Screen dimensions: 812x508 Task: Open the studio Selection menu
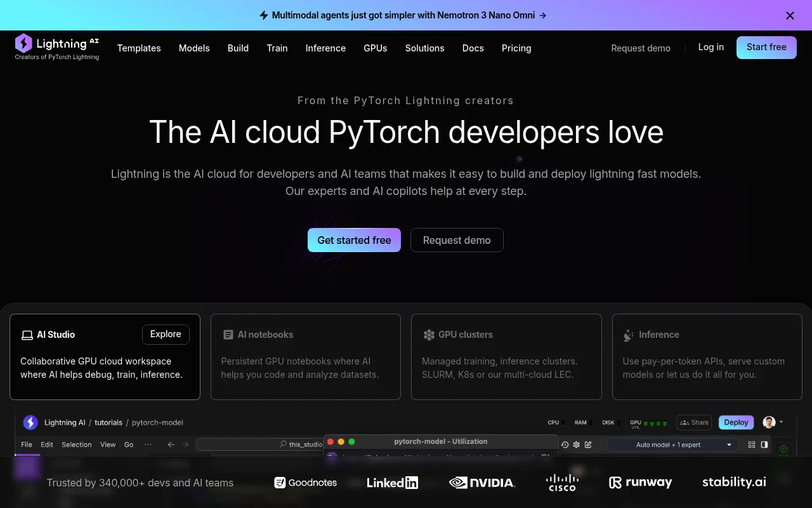77,444
